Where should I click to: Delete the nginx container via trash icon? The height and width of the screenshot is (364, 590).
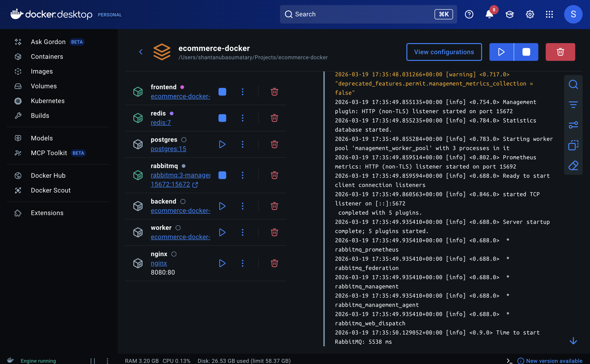click(274, 263)
